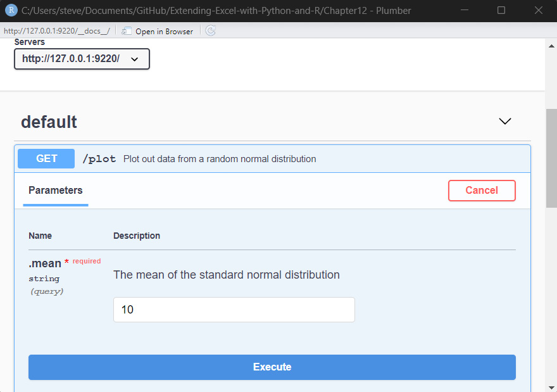The width and height of the screenshot is (557, 392).
Task: Open the Servers dropdown showing http://127.0.0.1:9220/
Action: [82, 59]
